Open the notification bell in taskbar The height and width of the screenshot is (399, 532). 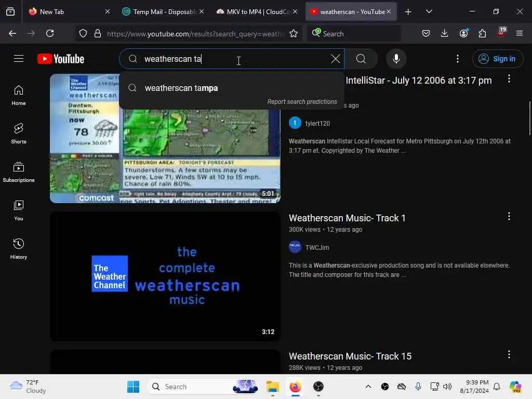tap(497, 387)
